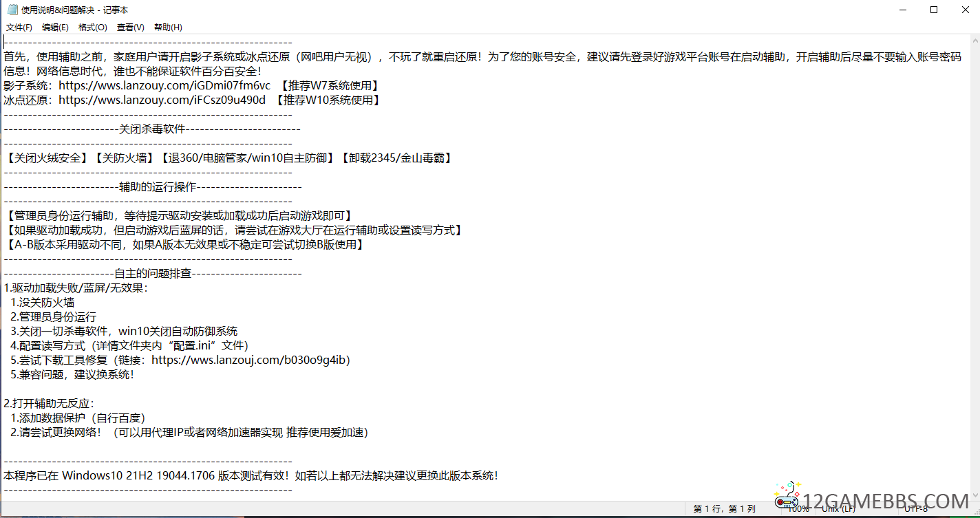Open the 格式(O) menu
980x518 pixels.
[92, 28]
